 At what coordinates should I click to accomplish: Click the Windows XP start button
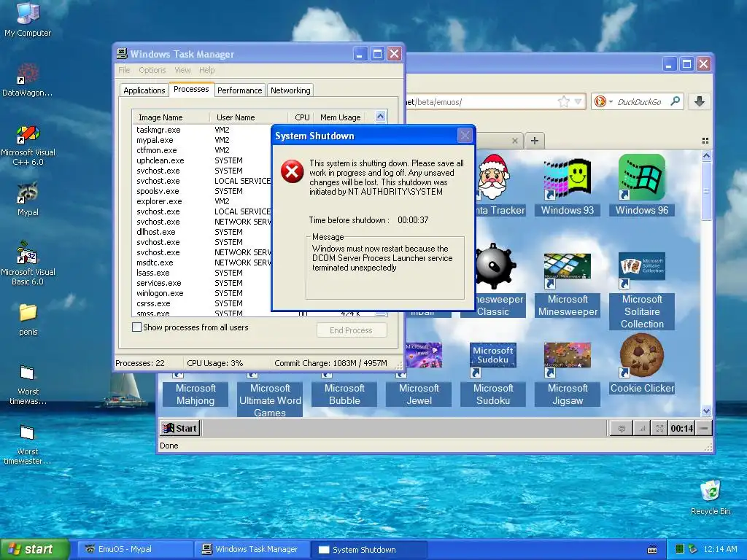point(34,549)
